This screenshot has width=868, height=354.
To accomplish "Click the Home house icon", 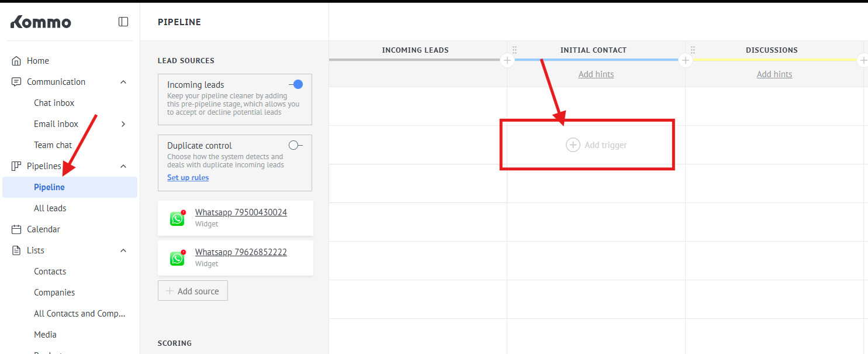I will coord(16,61).
